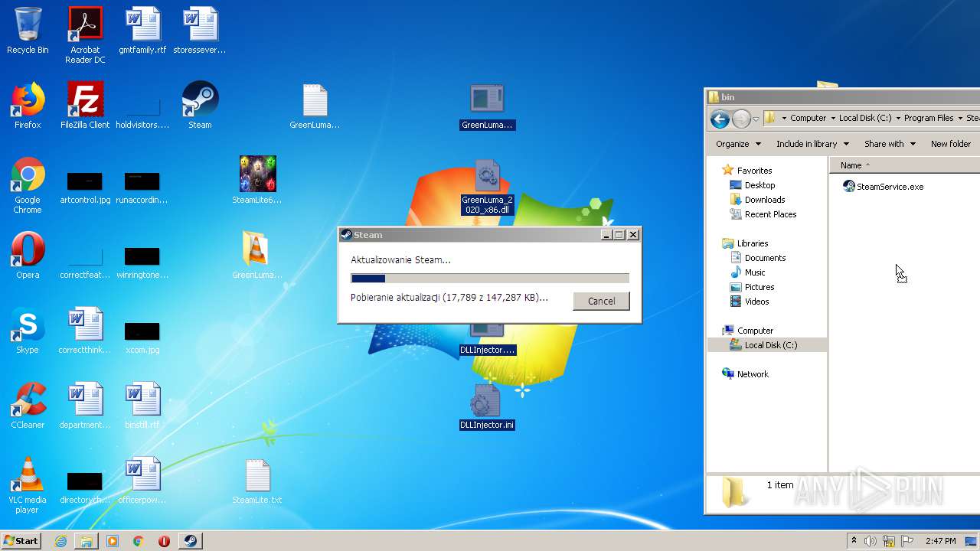Select binstill.rtf document icon

142,406
